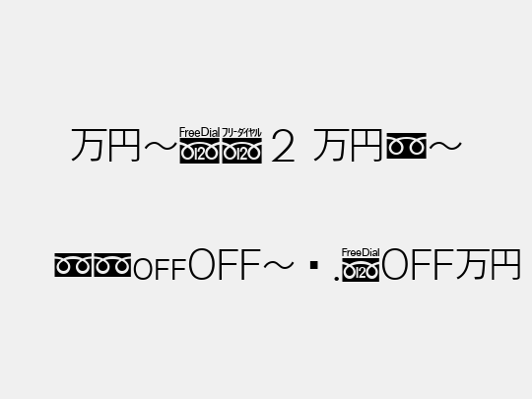Click the final 円 character on the lower line
The image size is (532, 399).
coord(505,265)
